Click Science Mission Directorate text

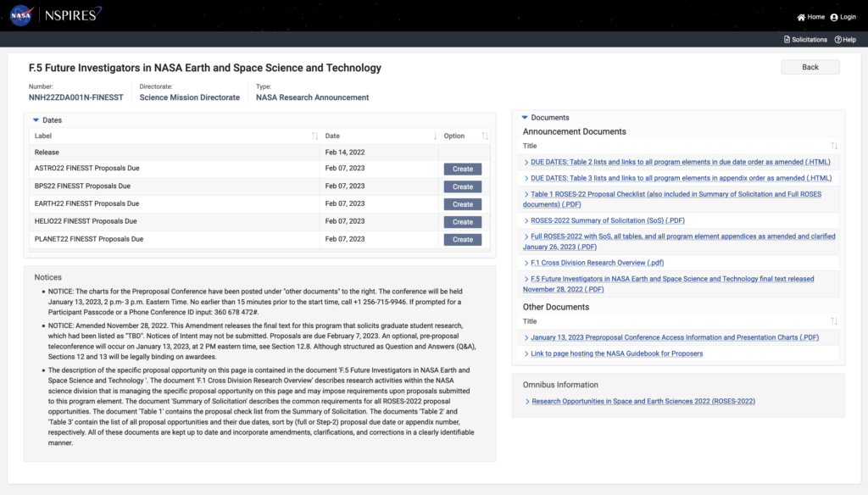189,97
